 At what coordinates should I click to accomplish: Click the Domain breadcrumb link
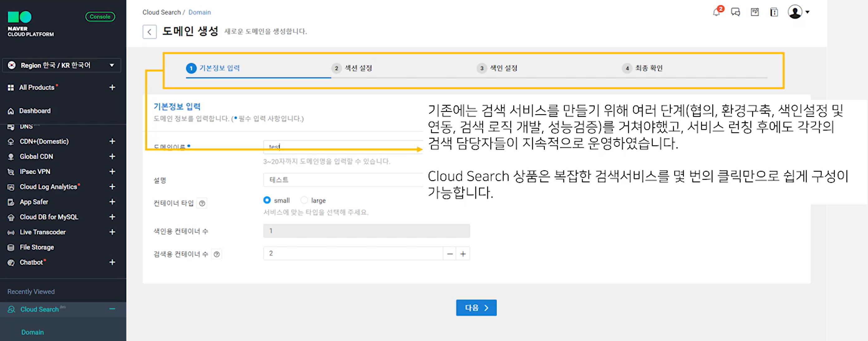click(x=200, y=12)
